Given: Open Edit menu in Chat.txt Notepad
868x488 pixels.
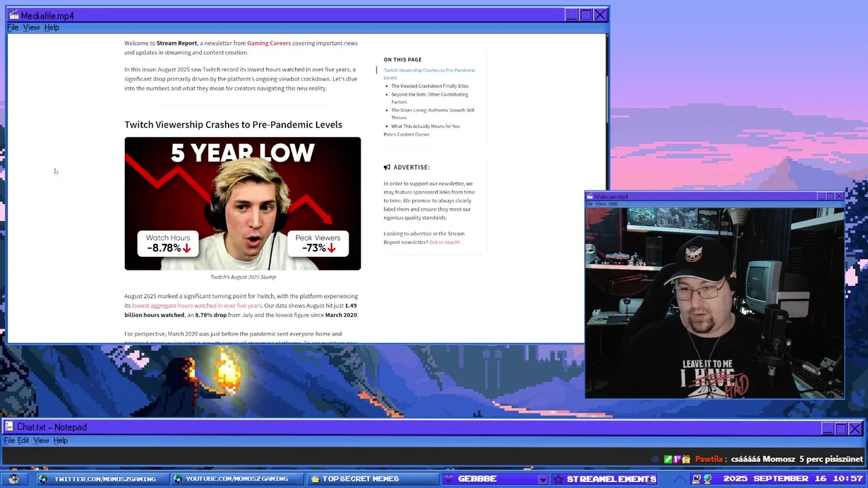Looking at the screenshot, I should (23, 441).
